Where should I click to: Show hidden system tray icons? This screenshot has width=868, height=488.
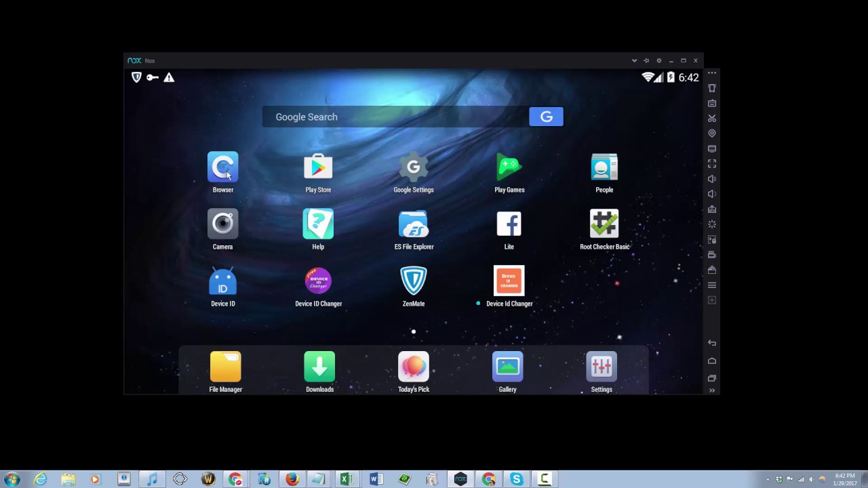[768, 479]
